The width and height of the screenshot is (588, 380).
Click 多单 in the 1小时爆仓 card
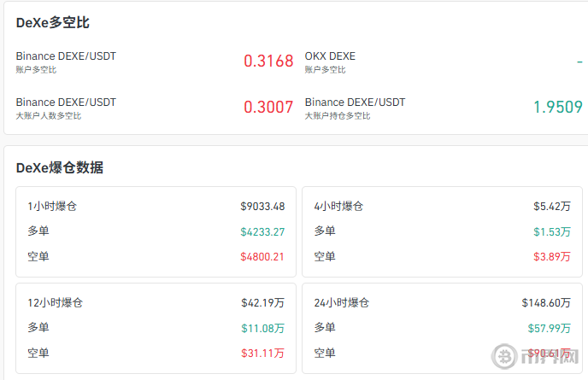pos(38,231)
